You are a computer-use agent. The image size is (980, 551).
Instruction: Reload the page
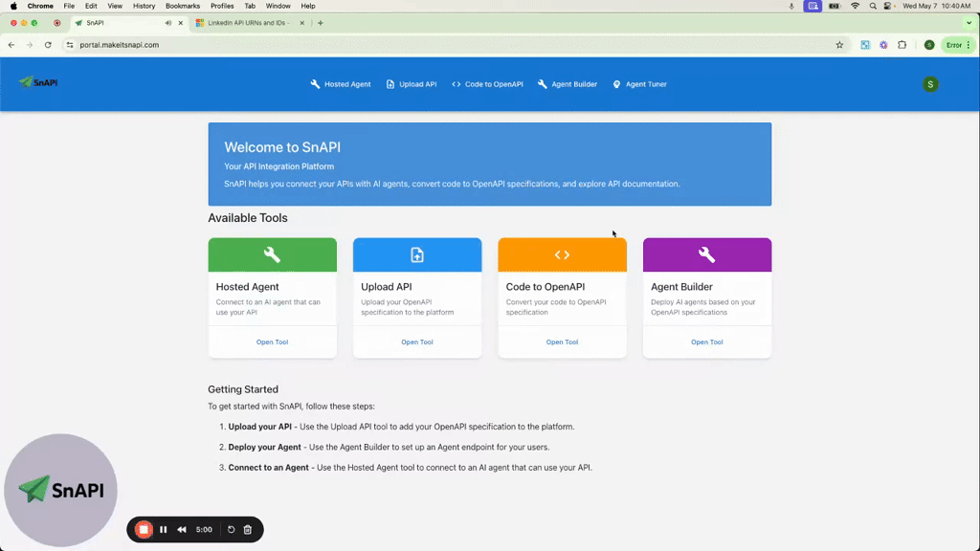(48, 45)
